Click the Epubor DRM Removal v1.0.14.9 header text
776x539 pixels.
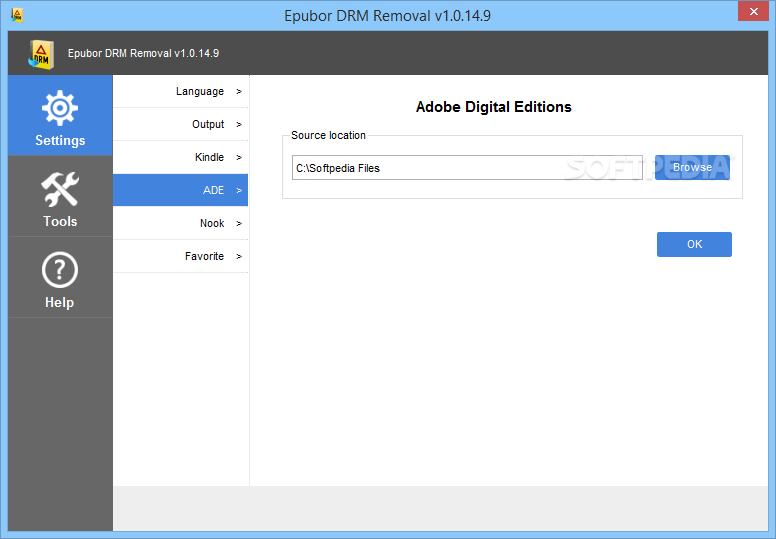point(144,53)
